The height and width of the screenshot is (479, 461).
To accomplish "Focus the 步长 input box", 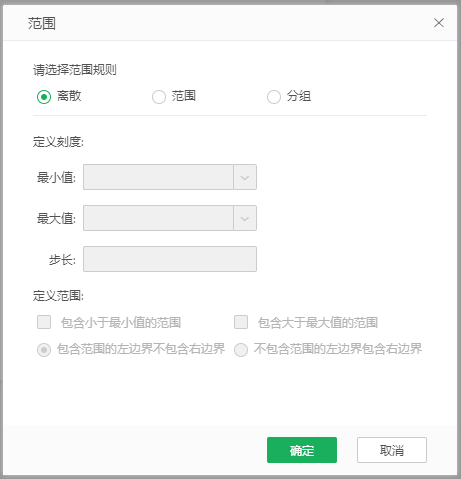I will click(x=170, y=259).
